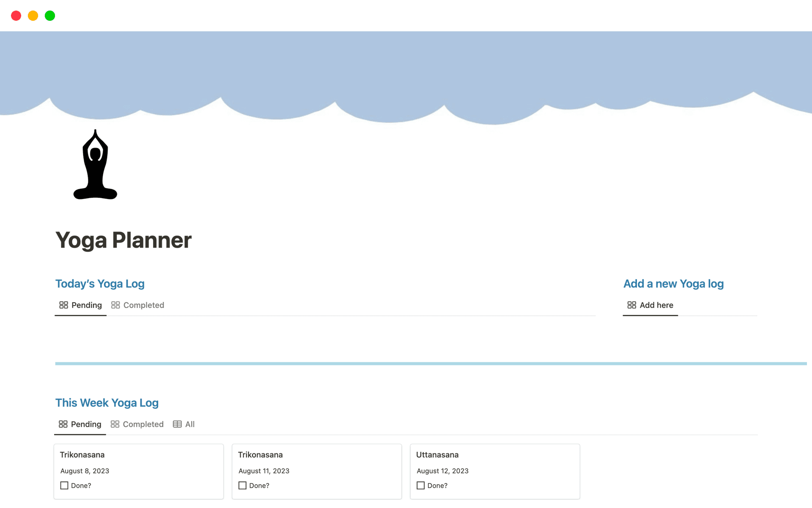
Task: Switch to the Completed tab under Today's Yoga Log
Action: 143,305
